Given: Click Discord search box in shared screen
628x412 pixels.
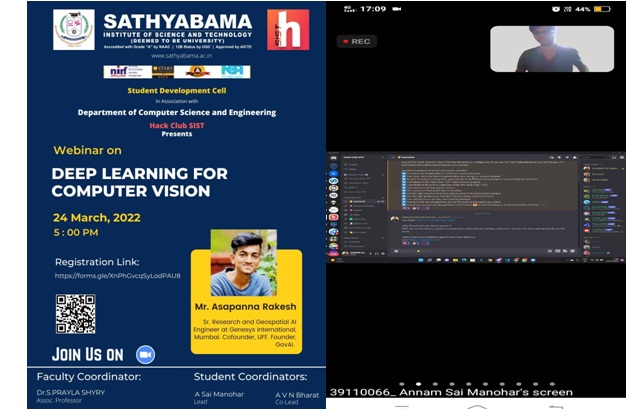Looking at the screenshot, I should pos(594,157).
